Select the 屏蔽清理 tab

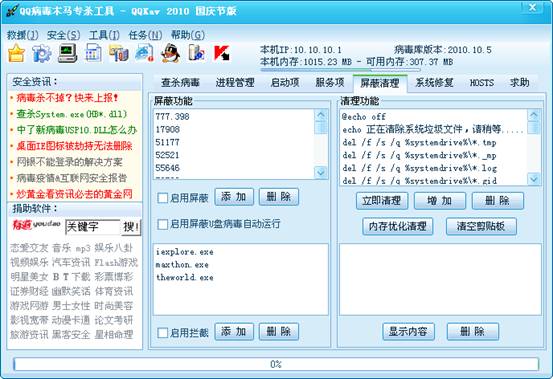(x=380, y=83)
